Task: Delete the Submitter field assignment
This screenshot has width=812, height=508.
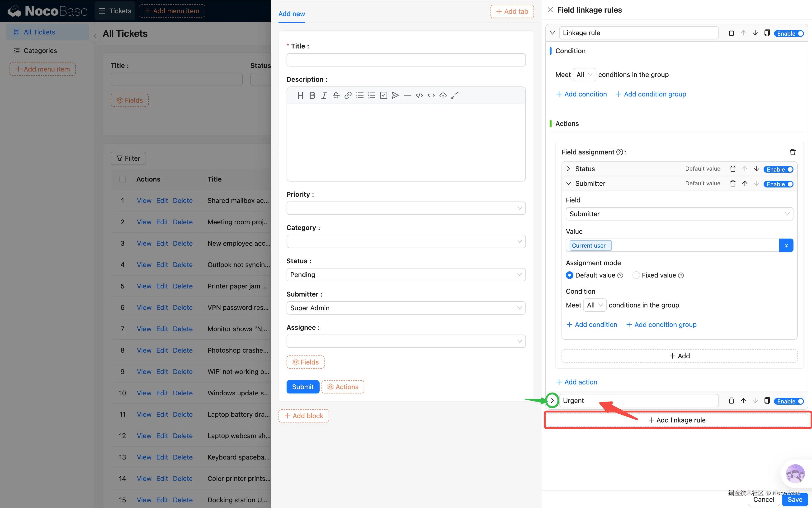Action: point(733,183)
